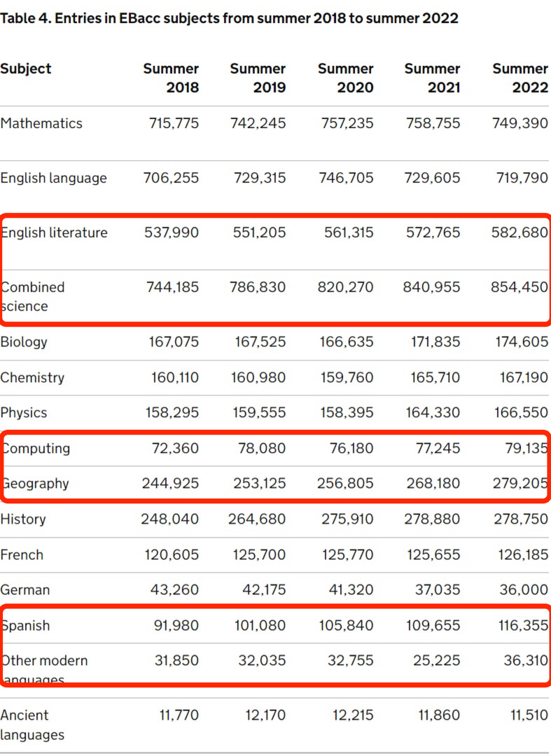Viewport: 551px width, 756px height.
Task: Click the Mathematics row label
Action: (41, 123)
